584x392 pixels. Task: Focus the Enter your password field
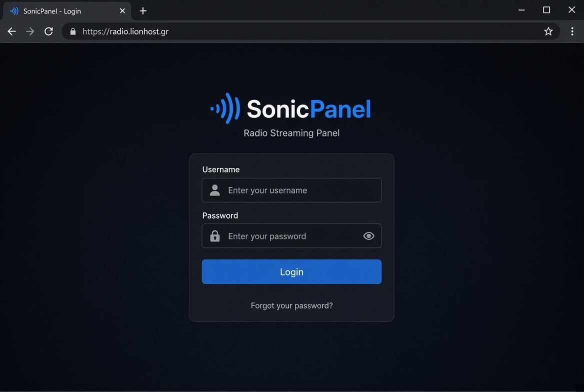pos(291,236)
